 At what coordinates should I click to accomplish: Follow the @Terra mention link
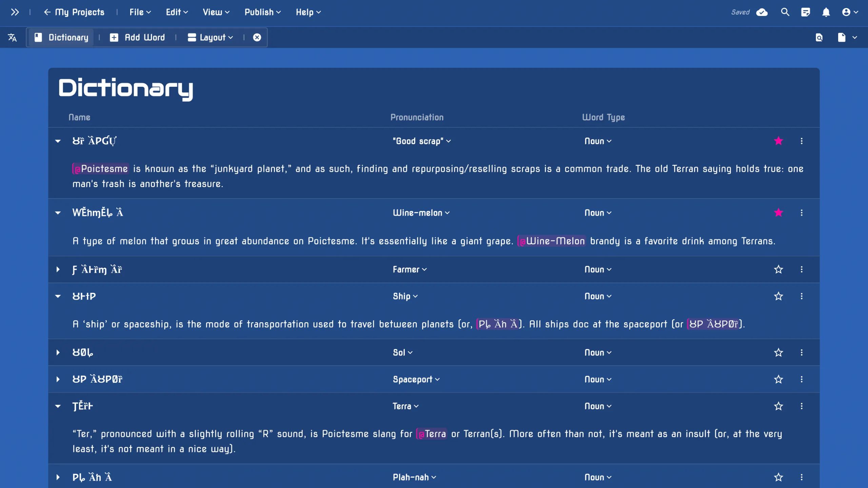click(432, 434)
